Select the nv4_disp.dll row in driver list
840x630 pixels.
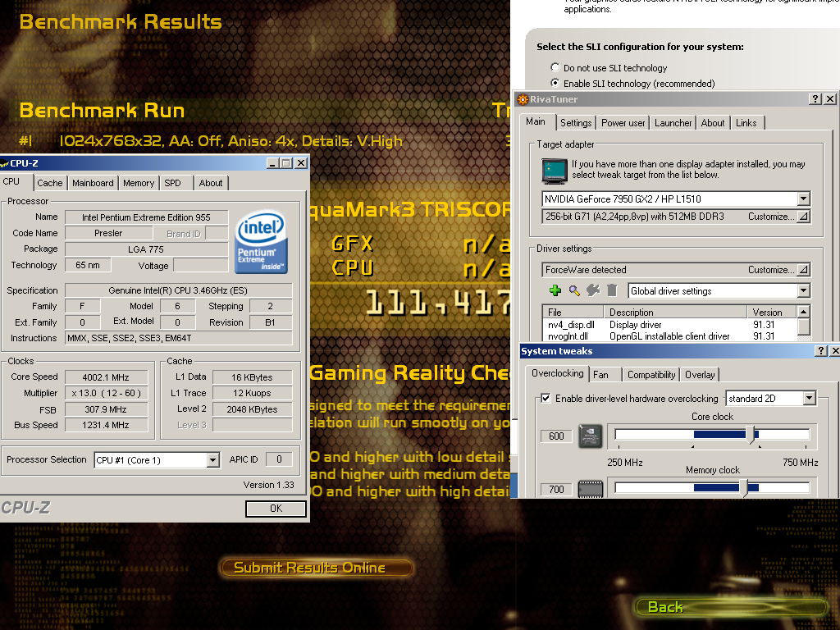pyautogui.click(x=669, y=325)
